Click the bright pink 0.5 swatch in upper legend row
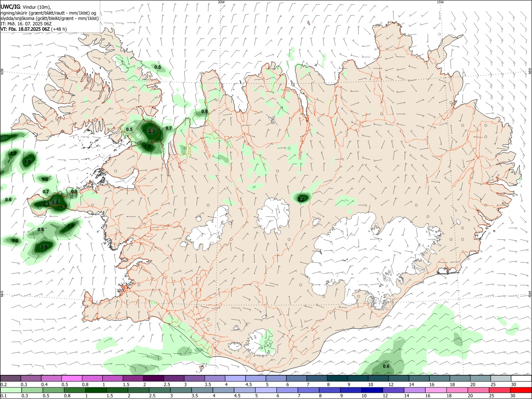Viewport: 532px width, 399px height. point(71,378)
